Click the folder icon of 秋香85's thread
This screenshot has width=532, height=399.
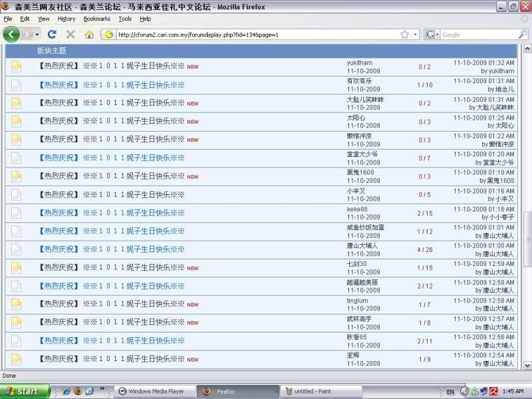(16, 340)
